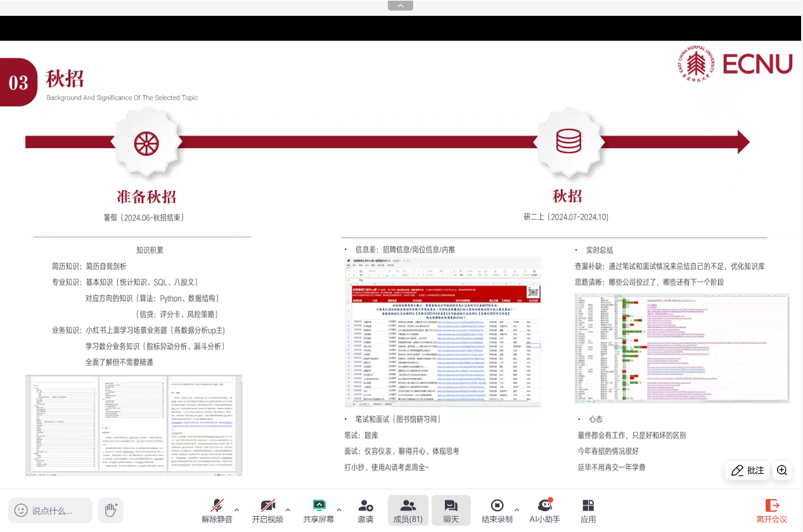Unmute the microphone (解除静音)
The height and width of the screenshot is (532, 803).
217,510
